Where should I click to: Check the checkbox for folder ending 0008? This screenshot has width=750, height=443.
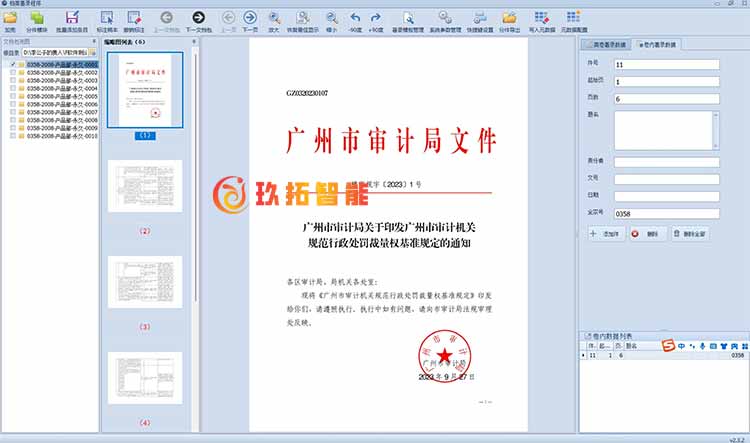pos(13,120)
